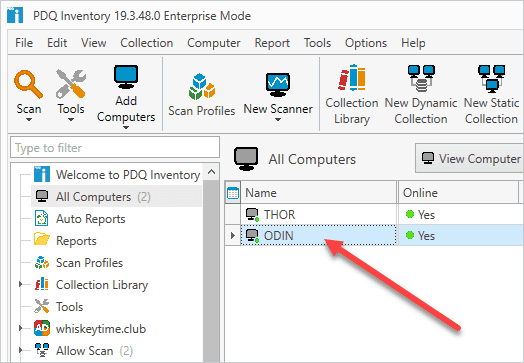This screenshot has height=363, width=524.
Task: Sort by the Online column header
Action: pyautogui.click(x=458, y=193)
